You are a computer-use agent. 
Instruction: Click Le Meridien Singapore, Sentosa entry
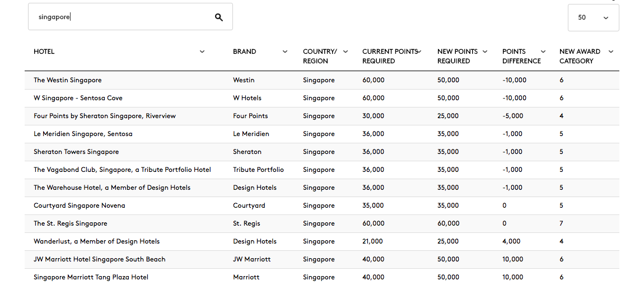click(x=83, y=134)
